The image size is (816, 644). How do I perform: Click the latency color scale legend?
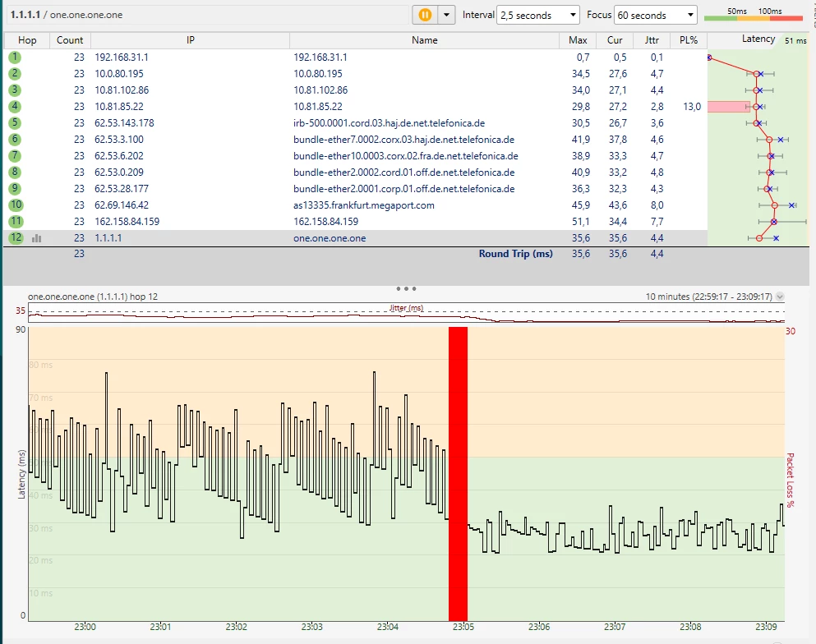[x=754, y=16]
